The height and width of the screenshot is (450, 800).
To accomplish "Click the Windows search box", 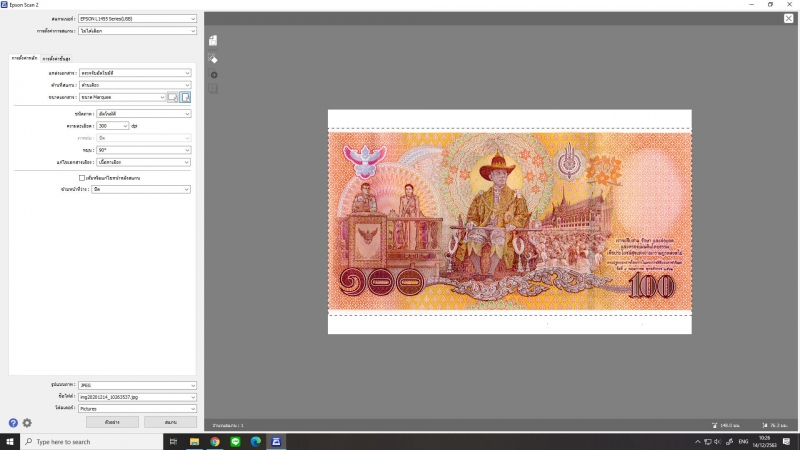I will [91, 441].
